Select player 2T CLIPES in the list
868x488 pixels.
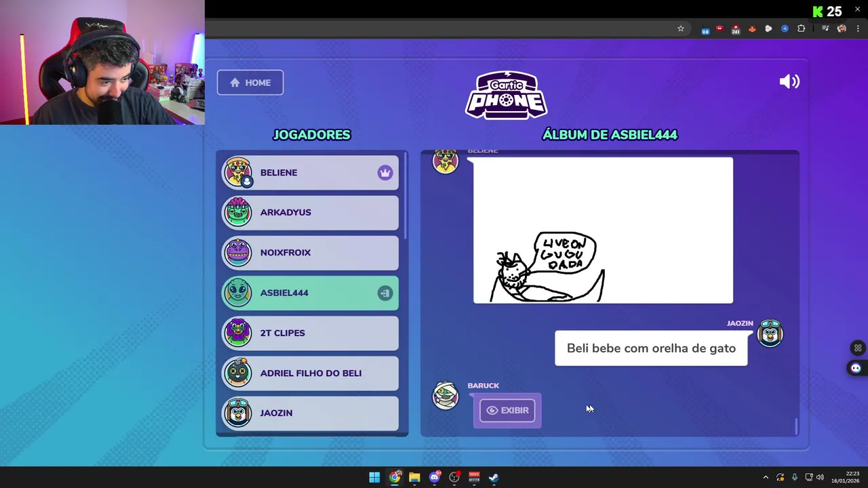click(x=311, y=333)
